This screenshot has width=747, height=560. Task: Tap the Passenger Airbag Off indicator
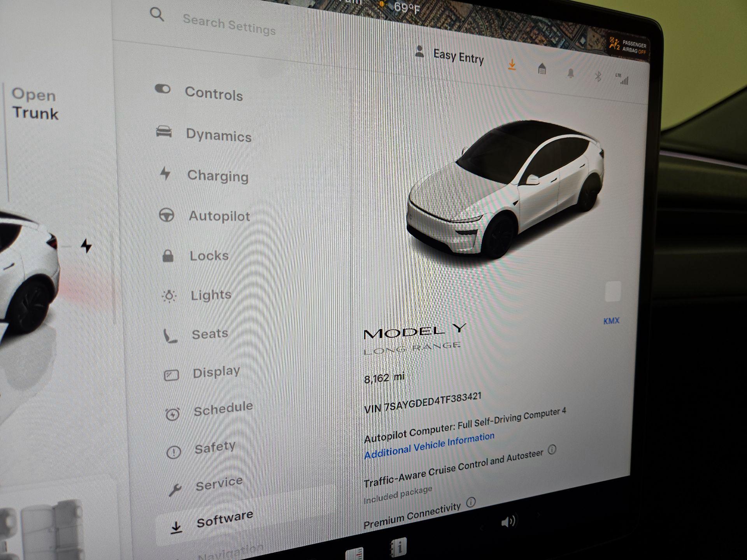point(628,47)
